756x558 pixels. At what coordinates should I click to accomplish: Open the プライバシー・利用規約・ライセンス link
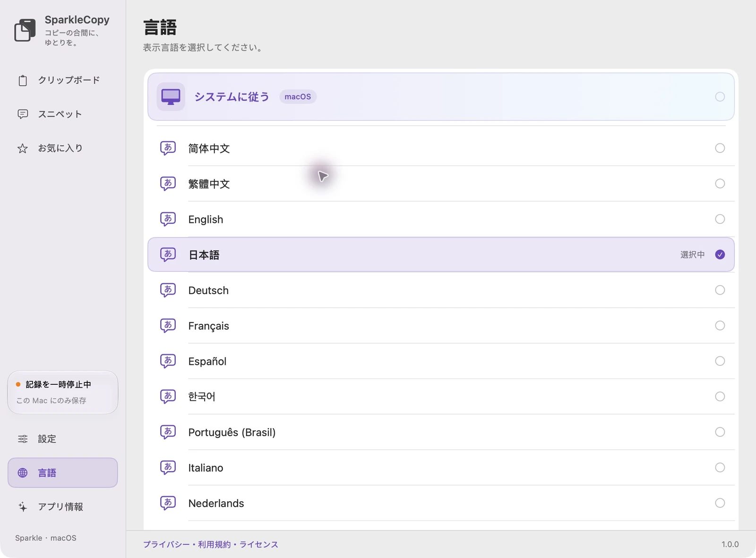point(211,544)
